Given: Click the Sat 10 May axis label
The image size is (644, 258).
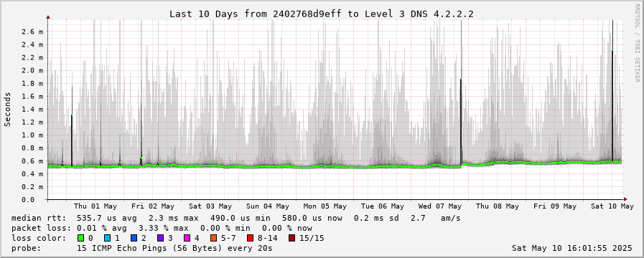Looking at the screenshot, I should pyautogui.click(x=612, y=206).
